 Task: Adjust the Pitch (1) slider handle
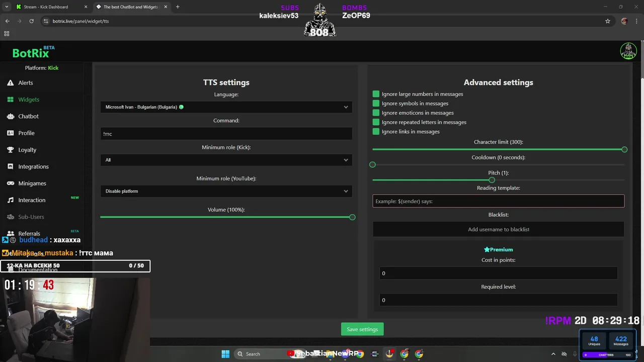[492, 180]
